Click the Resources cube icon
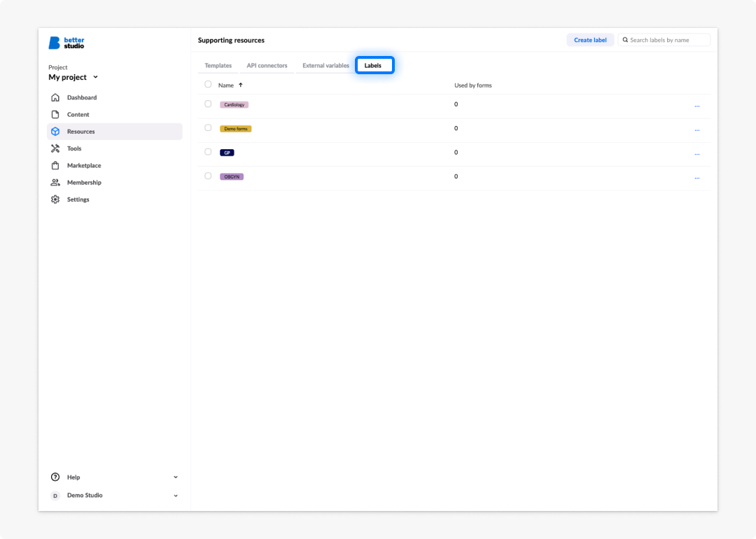Viewport: 756px width, 539px height. pyautogui.click(x=55, y=131)
